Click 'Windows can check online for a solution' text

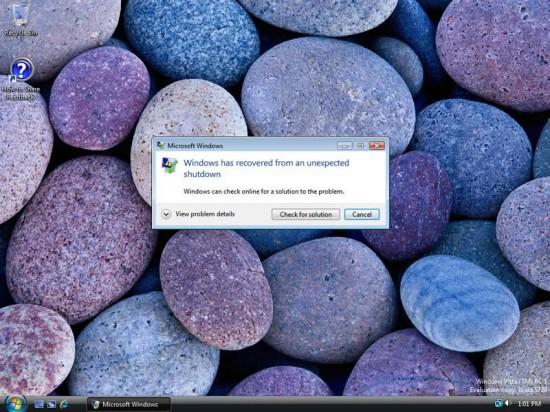(x=264, y=191)
